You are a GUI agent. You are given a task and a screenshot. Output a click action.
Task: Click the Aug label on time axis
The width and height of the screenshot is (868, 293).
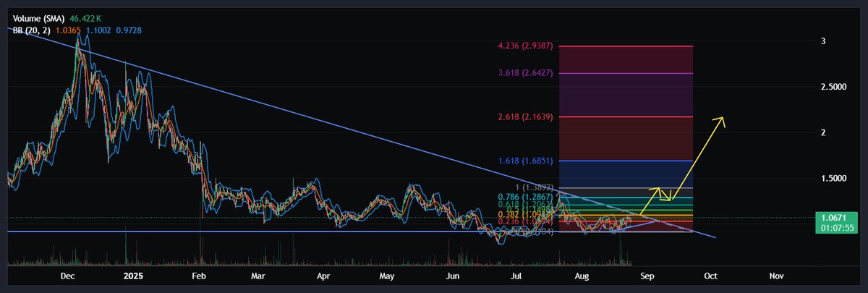582,276
